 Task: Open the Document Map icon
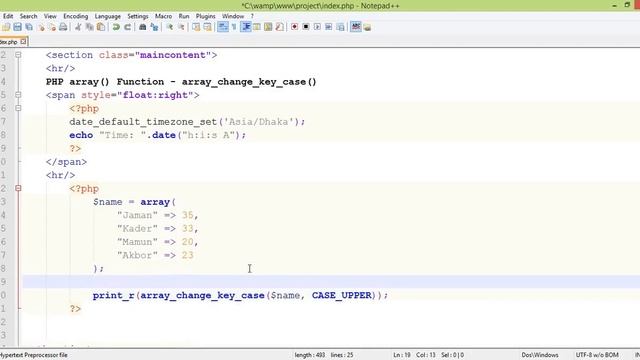[x=268, y=27]
